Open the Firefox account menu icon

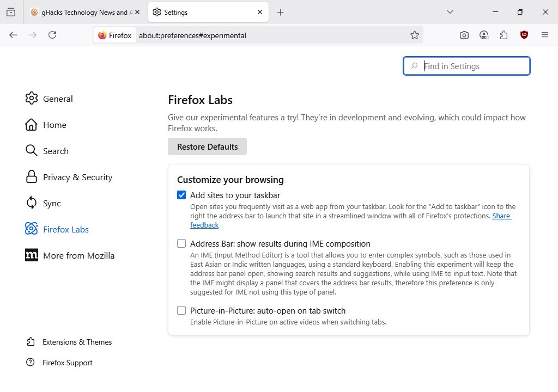click(x=484, y=35)
